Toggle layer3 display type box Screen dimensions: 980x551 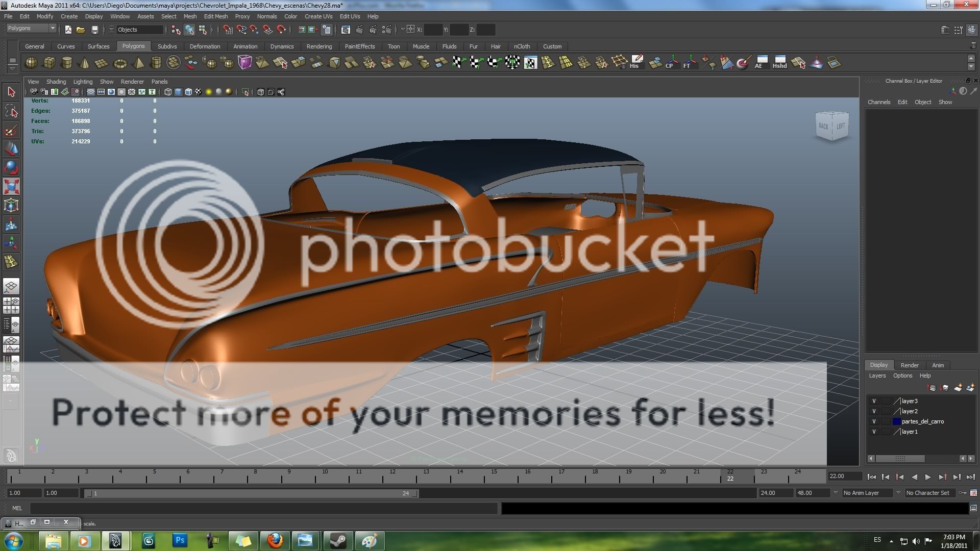(886, 401)
